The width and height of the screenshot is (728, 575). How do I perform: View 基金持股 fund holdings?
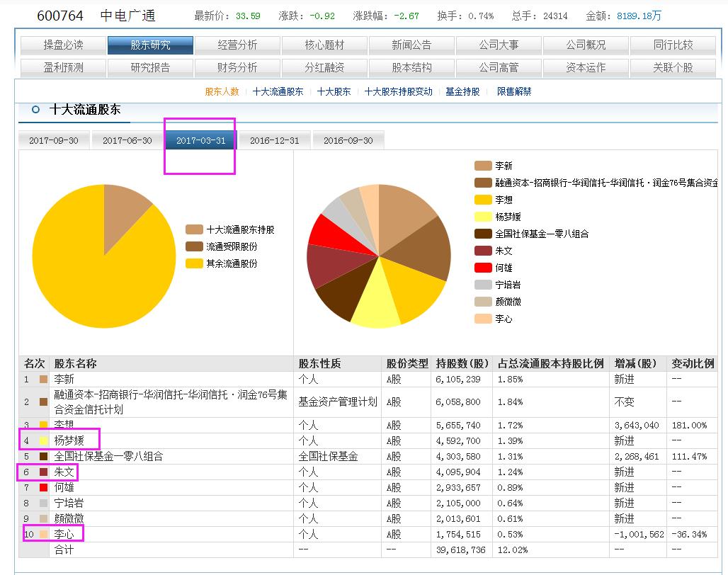[463, 92]
